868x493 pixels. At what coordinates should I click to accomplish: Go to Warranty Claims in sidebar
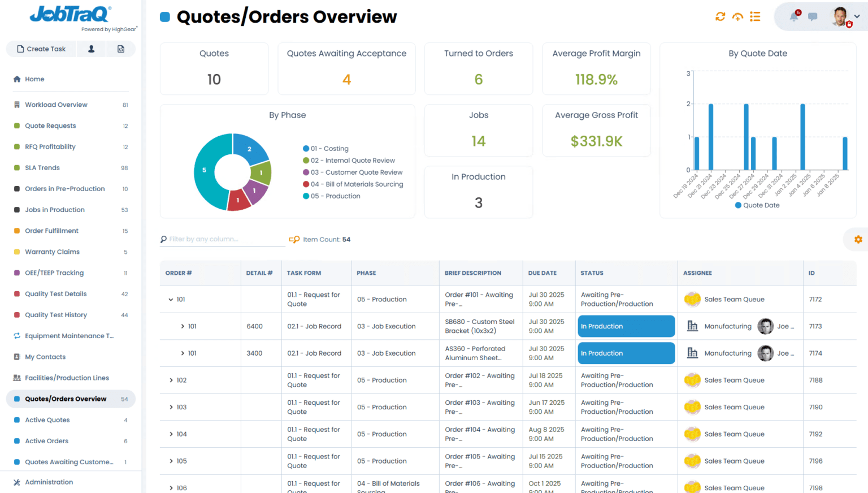tap(52, 252)
